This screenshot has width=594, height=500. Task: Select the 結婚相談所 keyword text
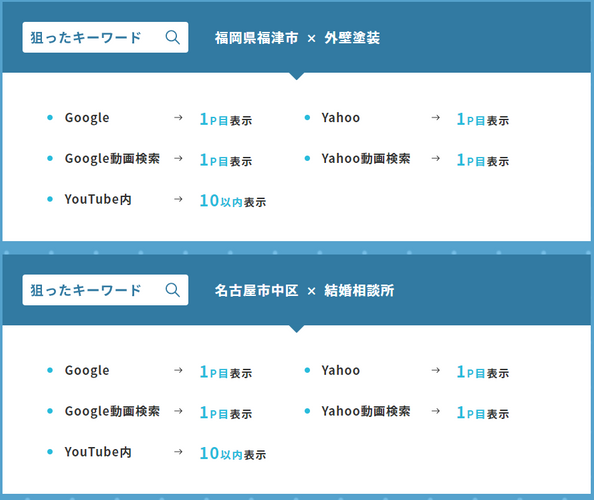pyautogui.click(x=359, y=291)
